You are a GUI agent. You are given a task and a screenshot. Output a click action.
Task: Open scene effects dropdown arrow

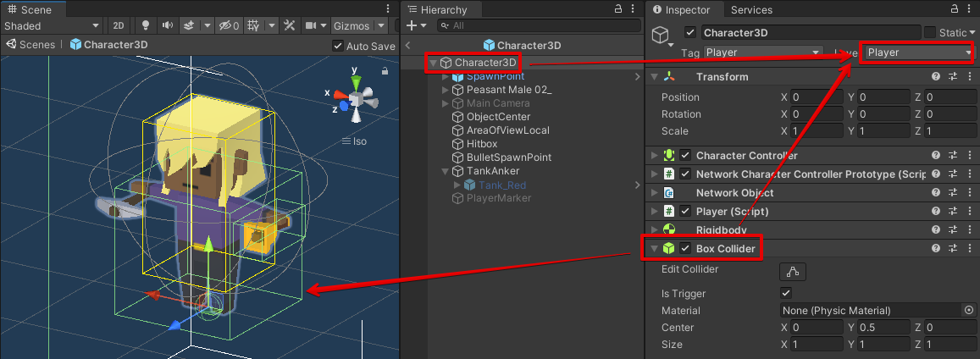point(207,25)
